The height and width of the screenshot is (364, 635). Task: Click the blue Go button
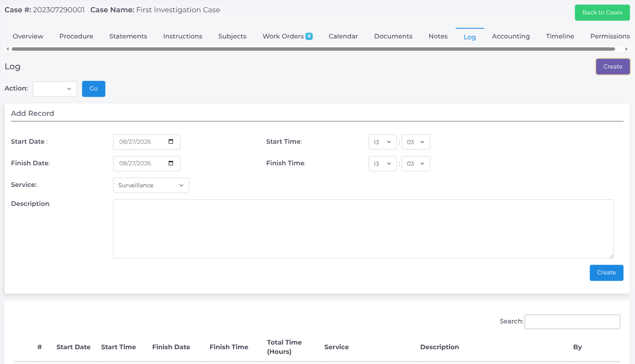(93, 89)
